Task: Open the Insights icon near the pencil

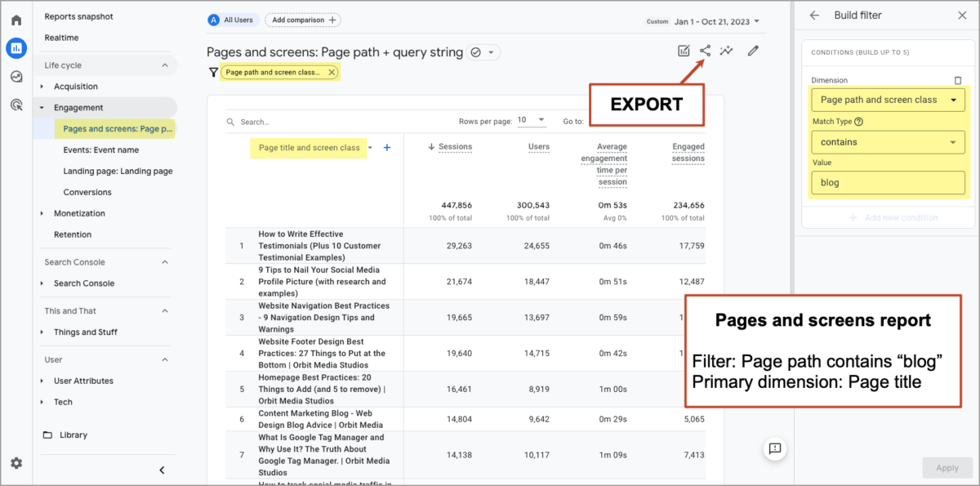Action: click(726, 50)
